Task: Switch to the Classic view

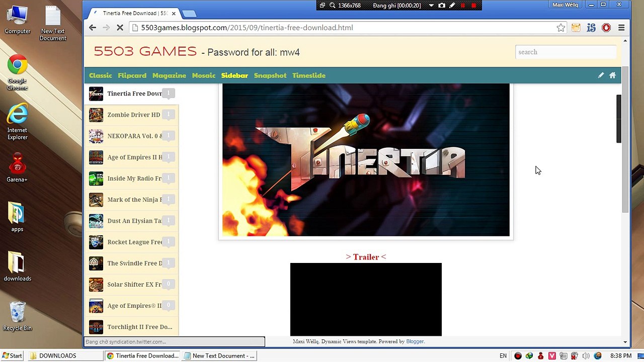Action: tap(101, 75)
